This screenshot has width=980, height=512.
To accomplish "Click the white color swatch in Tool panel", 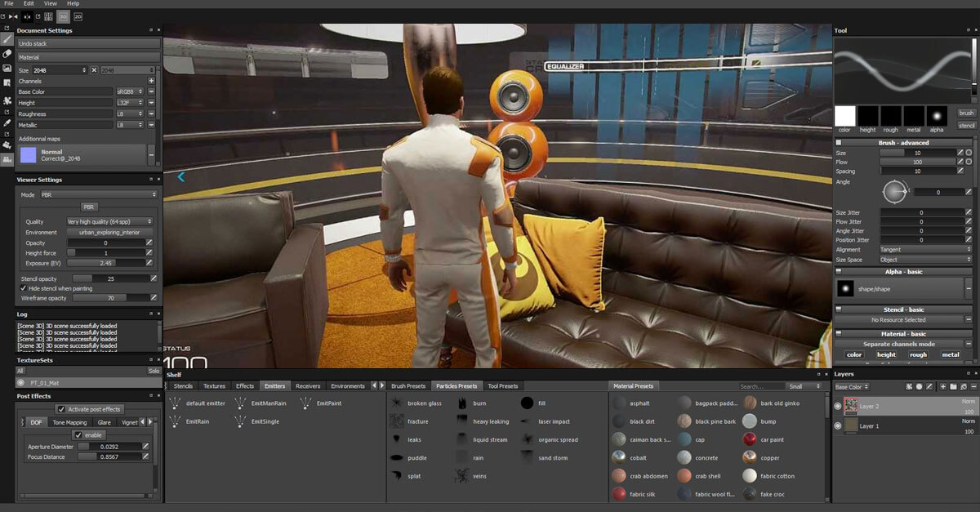I will (x=844, y=116).
